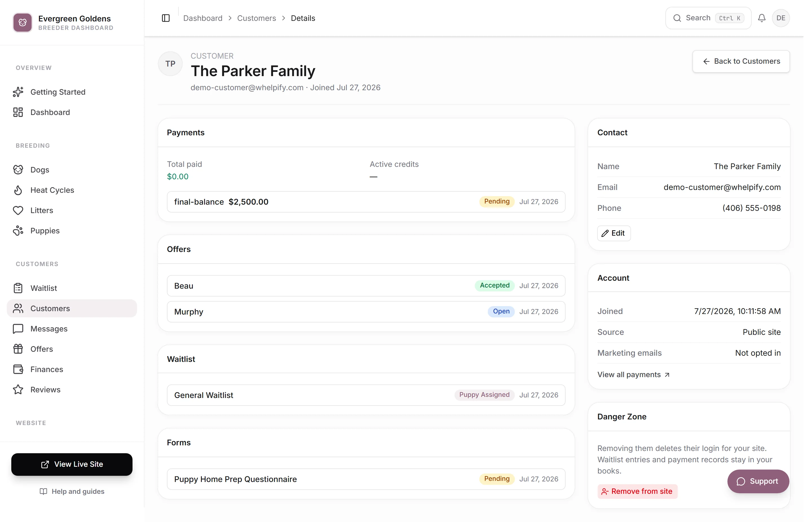The image size is (812, 522).
Task: Click the TP customer avatar
Action: (170, 64)
